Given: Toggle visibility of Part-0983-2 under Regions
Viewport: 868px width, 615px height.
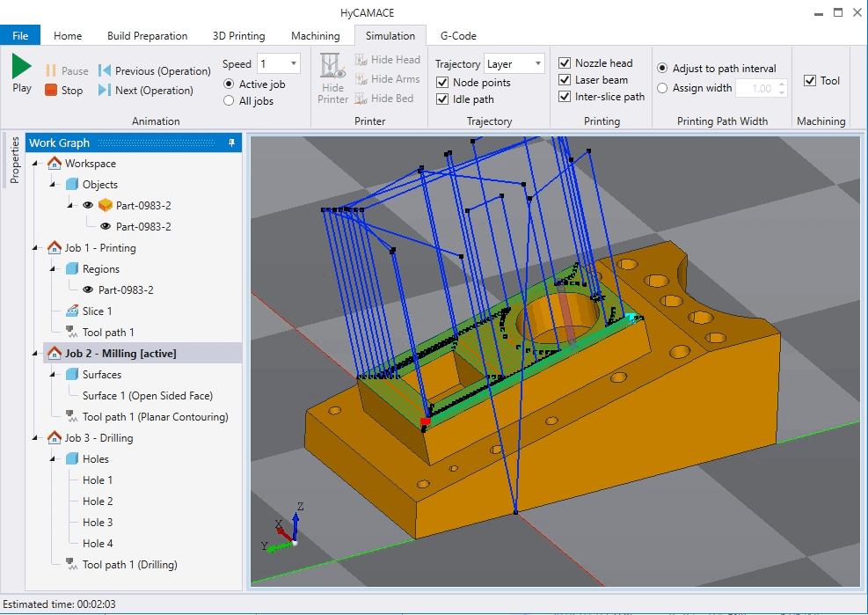Looking at the screenshot, I should pyautogui.click(x=87, y=289).
